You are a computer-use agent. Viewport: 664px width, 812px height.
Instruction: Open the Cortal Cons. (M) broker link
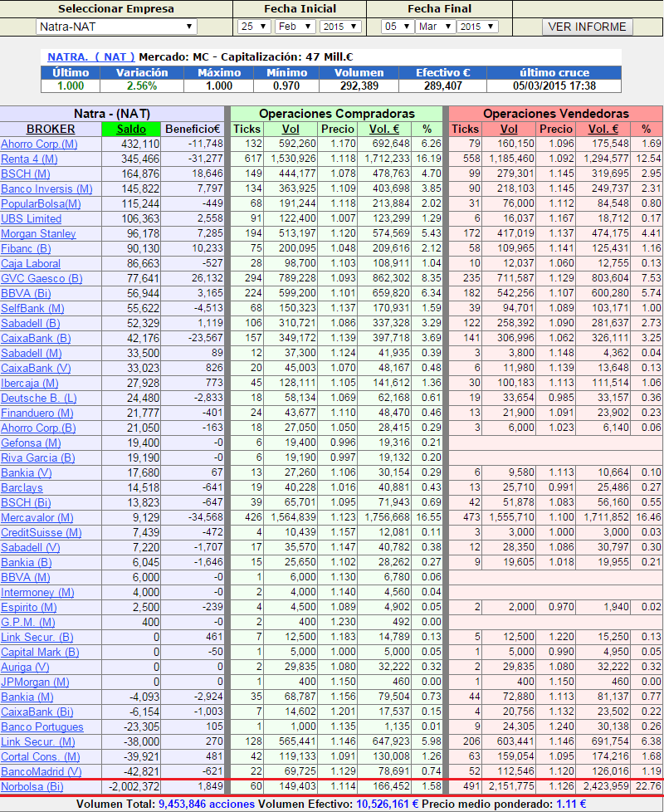(41, 757)
